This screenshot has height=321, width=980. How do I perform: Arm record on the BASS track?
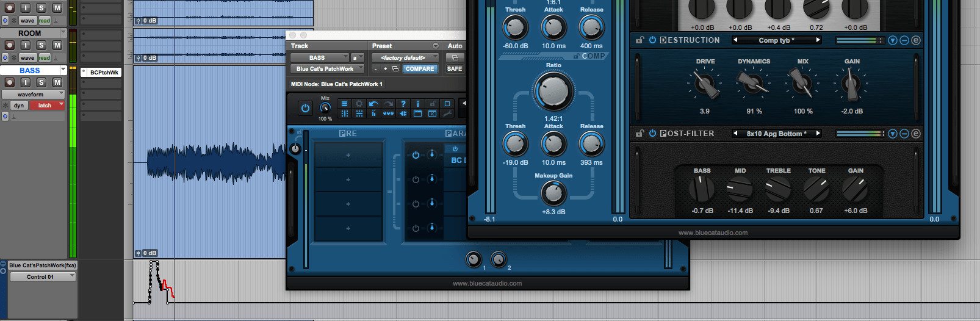[10, 82]
